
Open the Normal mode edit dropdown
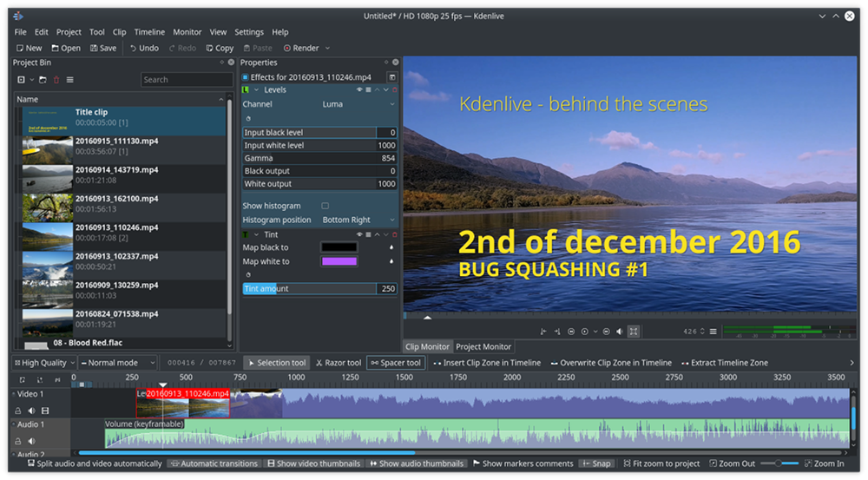coord(117,363)
